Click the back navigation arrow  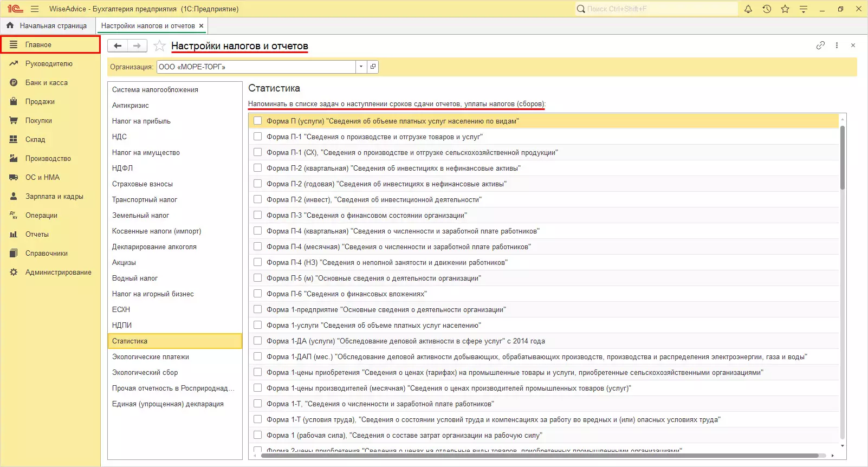tap(118, 46)
